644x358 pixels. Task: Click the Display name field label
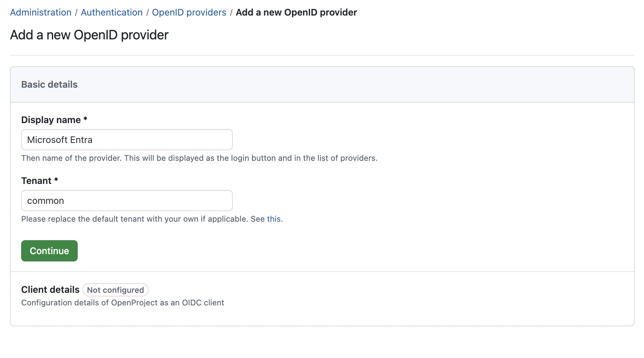coord(54,120)
